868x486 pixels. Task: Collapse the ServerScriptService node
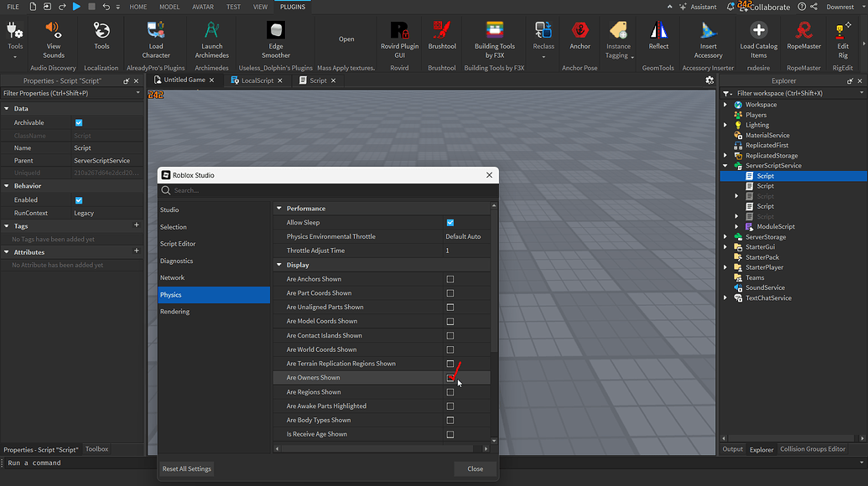coord(725,165)
